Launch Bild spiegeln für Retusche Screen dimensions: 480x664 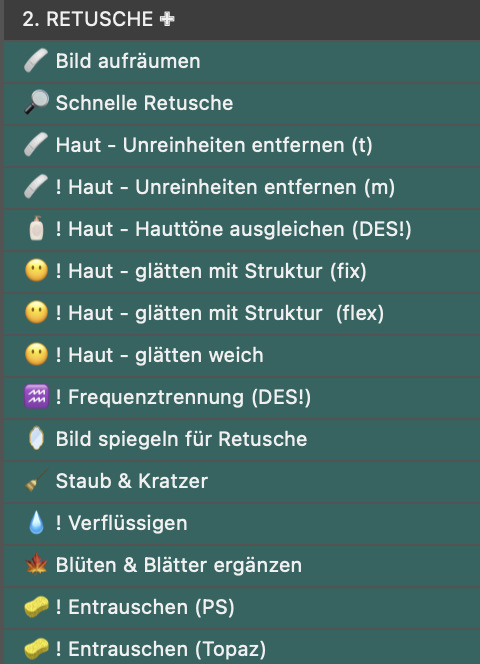click(x=242, y=439)
